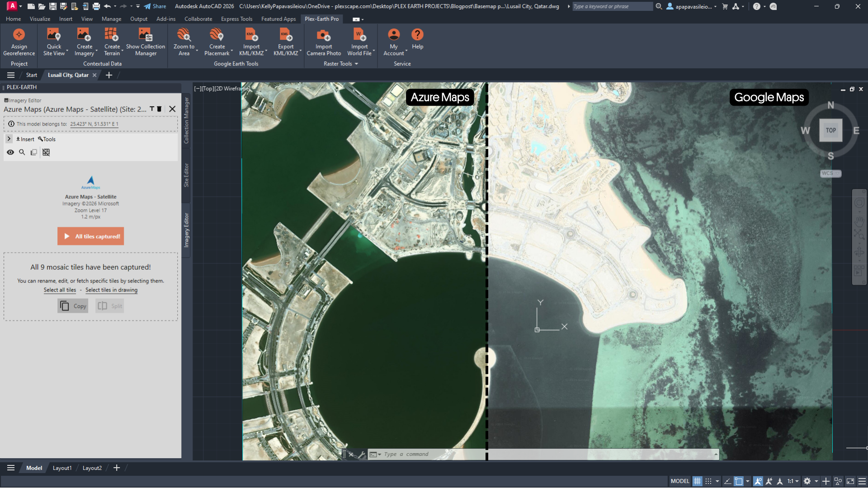Switch to the Home ribbon tab
Screen dimensions: 868x488
coord(13,19)
